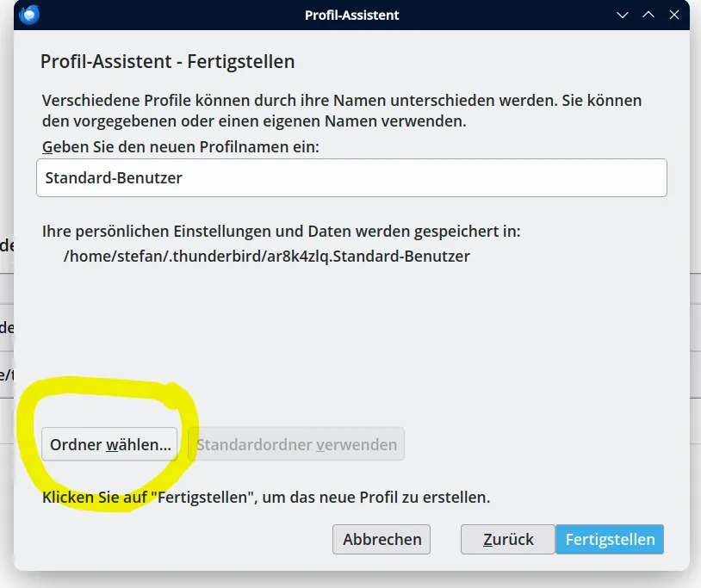Minimize the Profil-Assistent window
The height and width of the screenshot is (588, 701).
coord(623,15)
